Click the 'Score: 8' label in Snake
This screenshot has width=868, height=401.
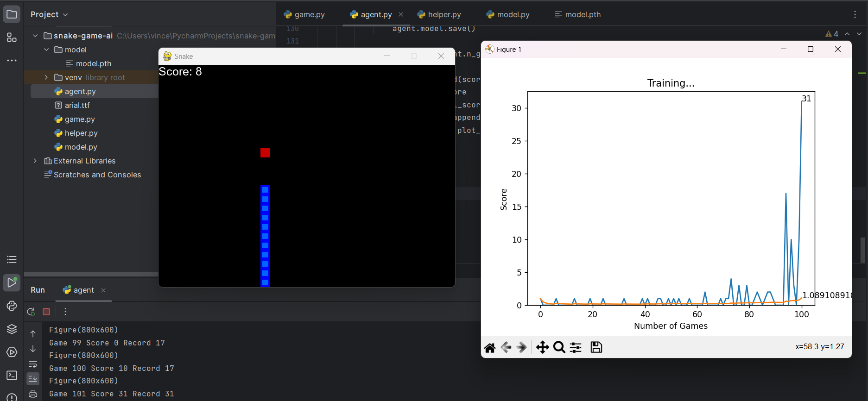[180, 72]
